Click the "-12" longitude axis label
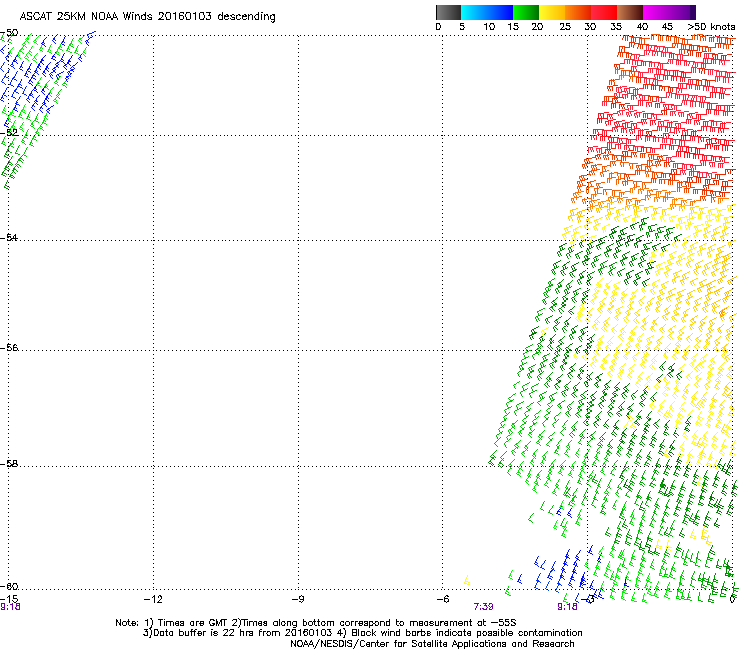The height and width of the screenshot is (650, 740). (153, 599)
